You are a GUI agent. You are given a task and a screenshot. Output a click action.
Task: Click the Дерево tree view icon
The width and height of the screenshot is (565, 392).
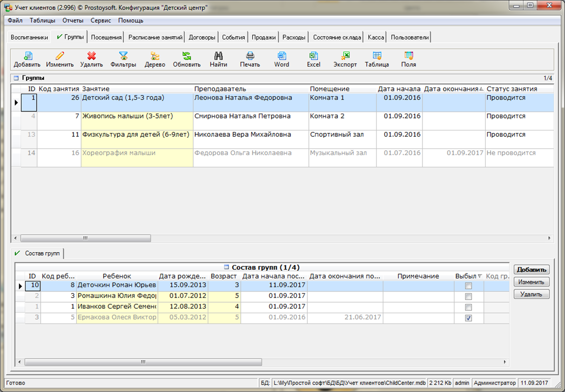click(x=155, y=56)
